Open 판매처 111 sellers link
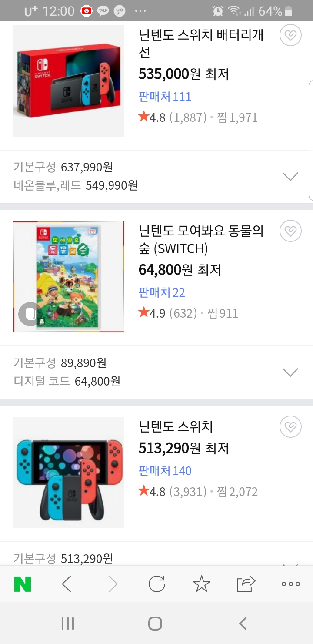 (x=165, y=97)
